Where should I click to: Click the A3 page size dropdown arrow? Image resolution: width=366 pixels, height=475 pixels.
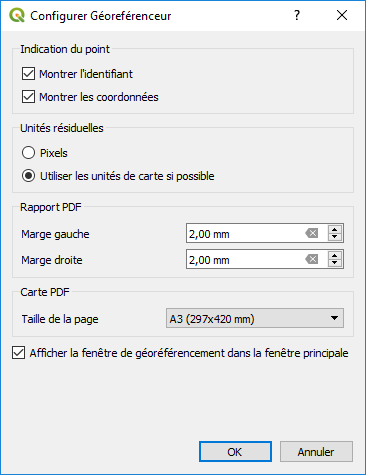click(334, 318)
